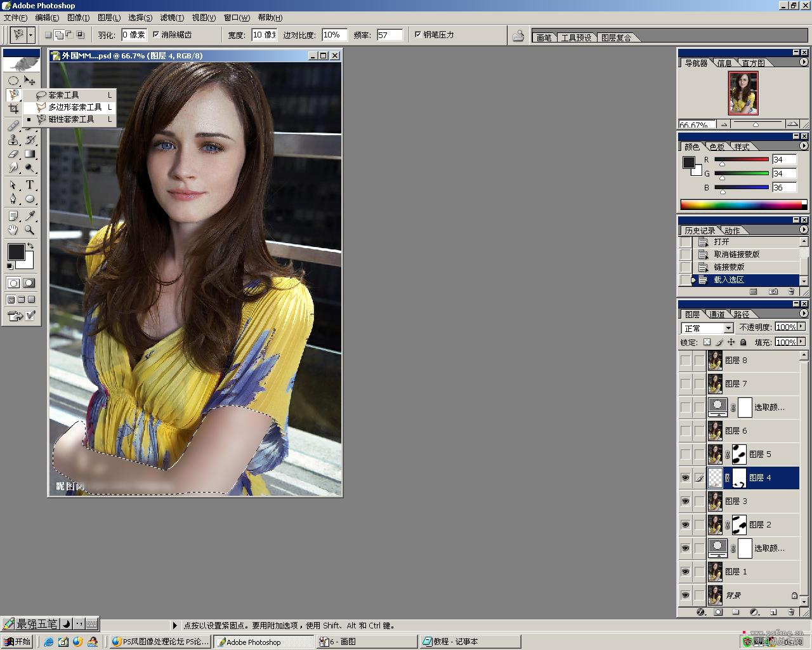Image resolution: width=812 pixels, height=650 pixels.
Task: Select the Clone Stamp tool
Action: (13, 140)
